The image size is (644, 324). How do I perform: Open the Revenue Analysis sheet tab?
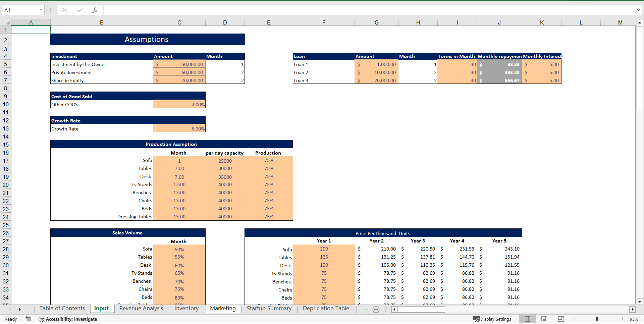pos(141,309)
